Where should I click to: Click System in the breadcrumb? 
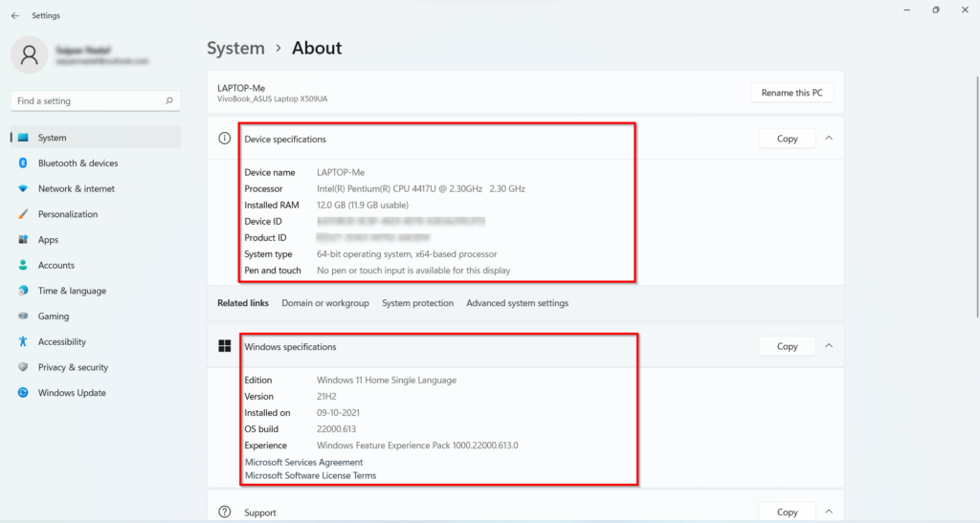pyautogui.click(x=235, y=48)
